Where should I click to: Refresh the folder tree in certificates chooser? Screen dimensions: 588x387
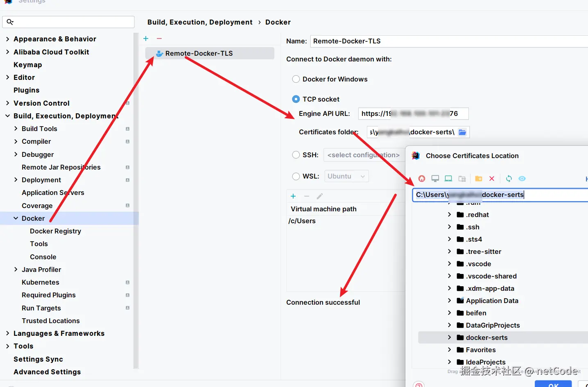click(x=509, y=179)
